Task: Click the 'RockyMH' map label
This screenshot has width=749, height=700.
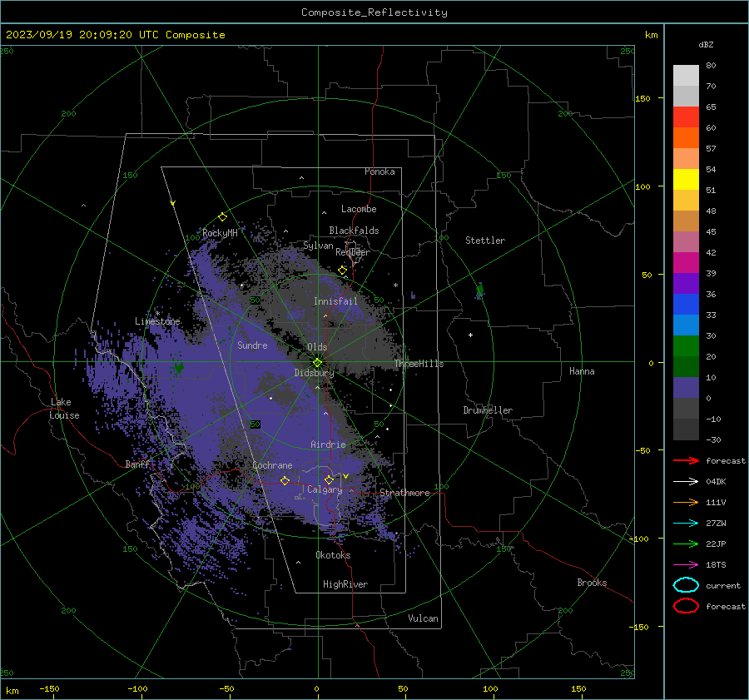Action: coord(220,233)
